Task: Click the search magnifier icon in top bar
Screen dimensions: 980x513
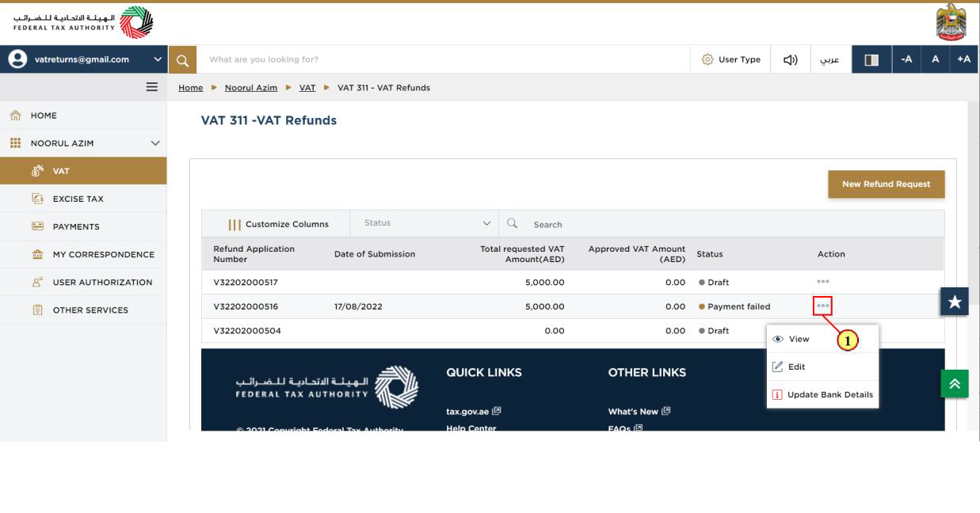Action: [182, 59]
